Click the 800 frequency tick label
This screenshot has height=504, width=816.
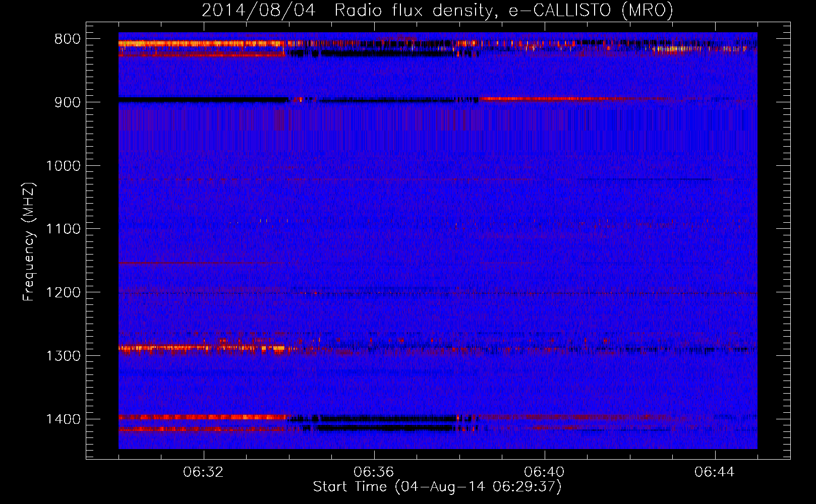coord(67,39)
